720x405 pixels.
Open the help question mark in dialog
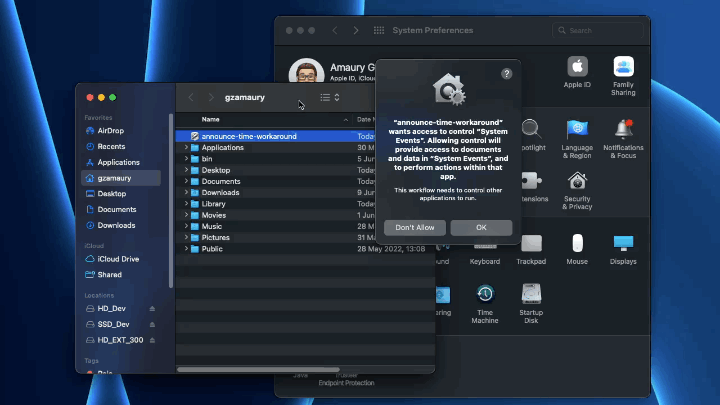coord(506,73)
